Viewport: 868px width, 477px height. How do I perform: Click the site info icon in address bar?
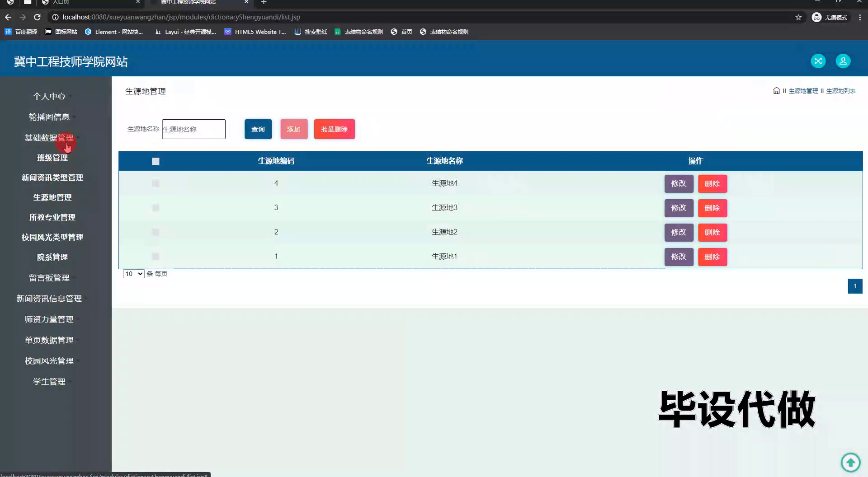55,17
